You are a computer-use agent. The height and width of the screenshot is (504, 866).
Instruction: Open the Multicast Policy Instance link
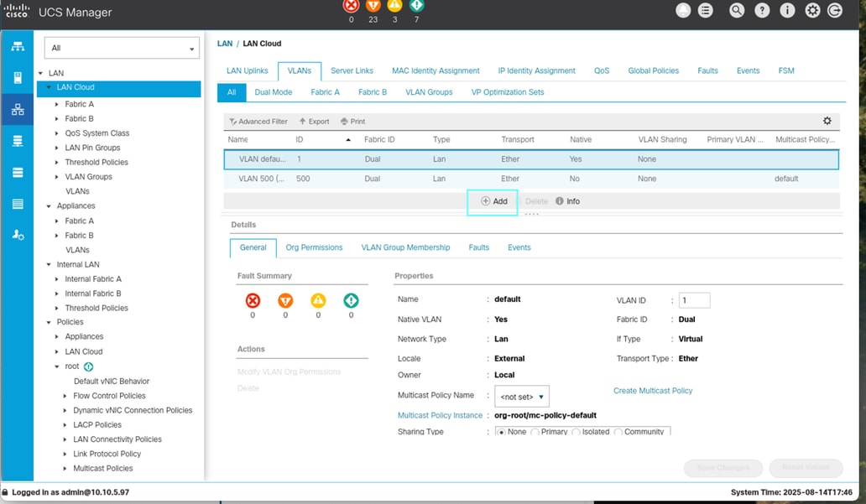pos(441,416)
